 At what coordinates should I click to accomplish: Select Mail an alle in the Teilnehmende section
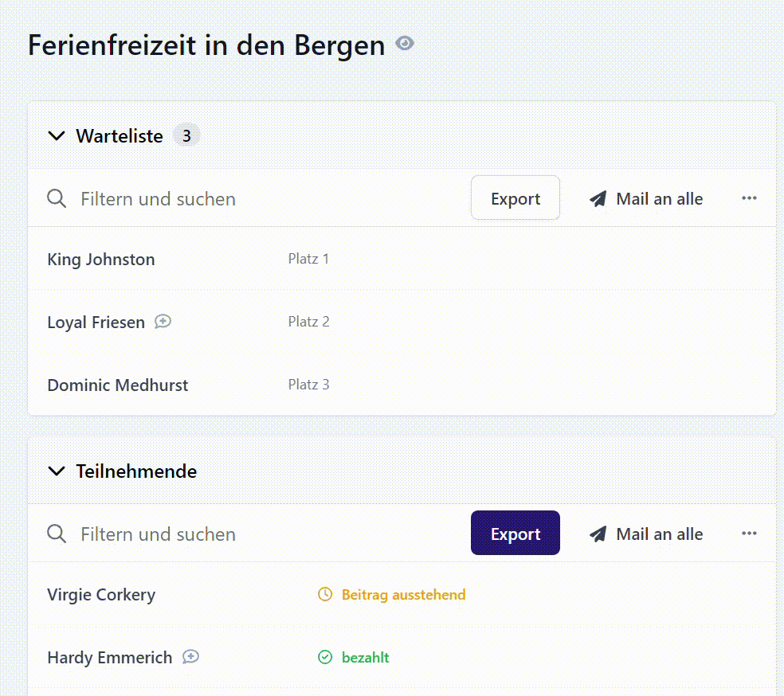659,534
